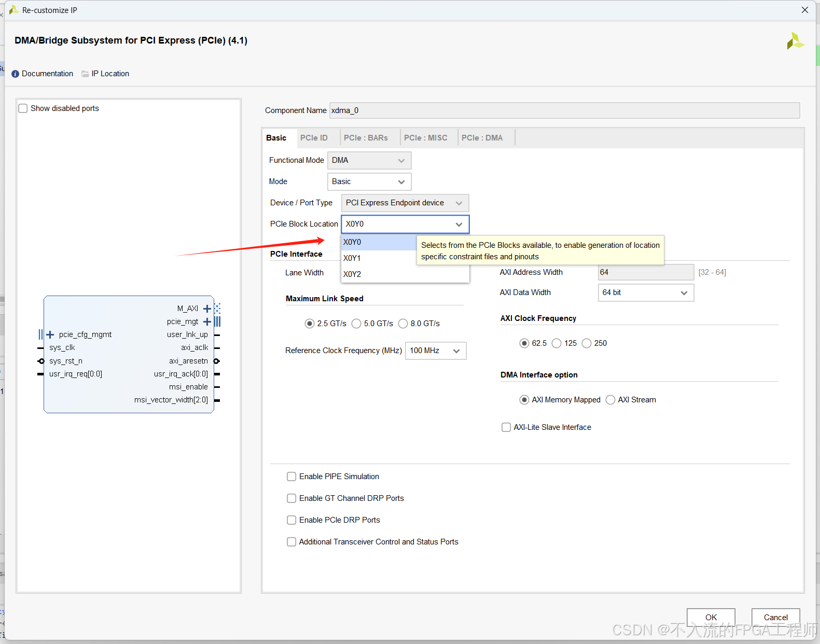Toggle Show disabled ports checkbox
Screen dimensions: 820x644
23,108
